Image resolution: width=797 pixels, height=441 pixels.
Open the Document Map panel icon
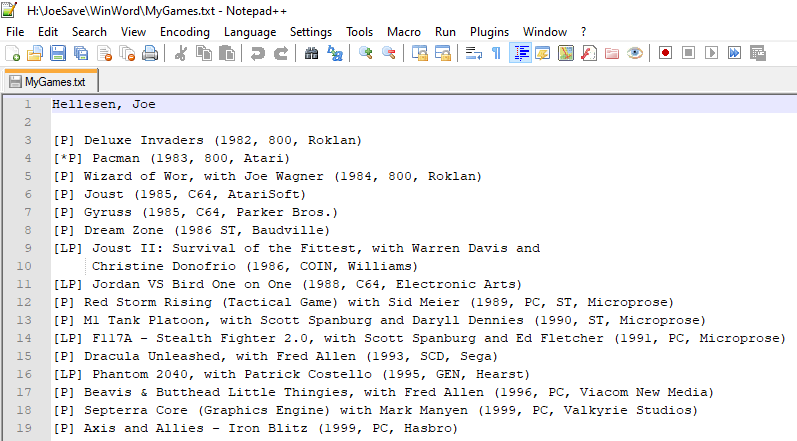pyautogui.click(x=566, y=53)
